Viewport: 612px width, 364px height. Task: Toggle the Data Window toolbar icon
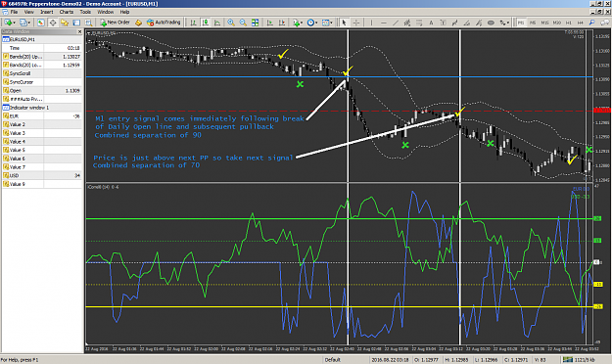click(53, 23)
